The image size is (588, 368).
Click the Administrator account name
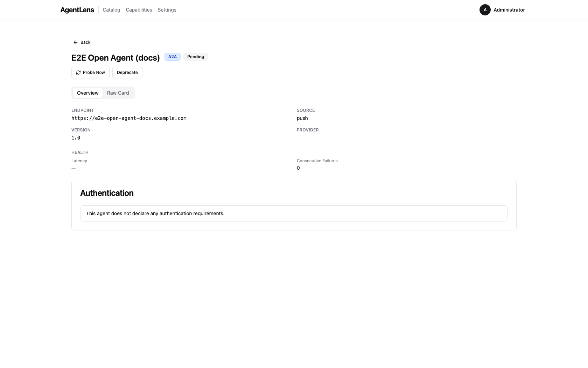coord(509,10)
